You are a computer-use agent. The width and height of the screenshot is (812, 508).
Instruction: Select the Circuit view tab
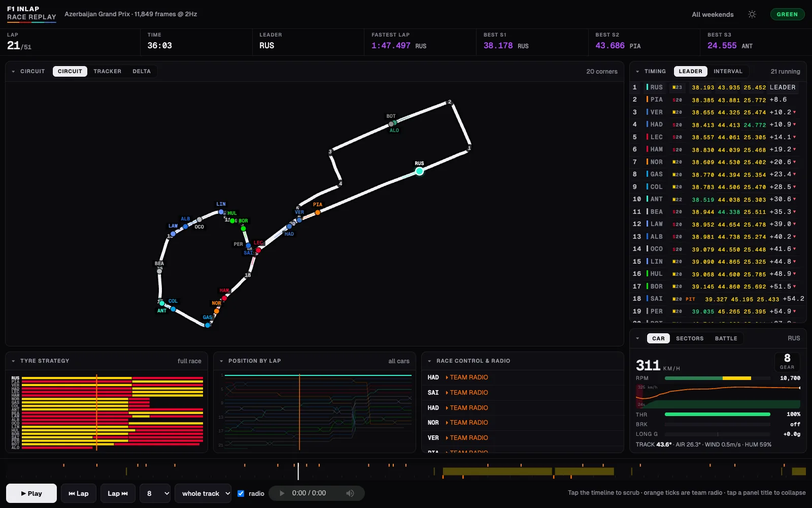[x=70, y=72]
